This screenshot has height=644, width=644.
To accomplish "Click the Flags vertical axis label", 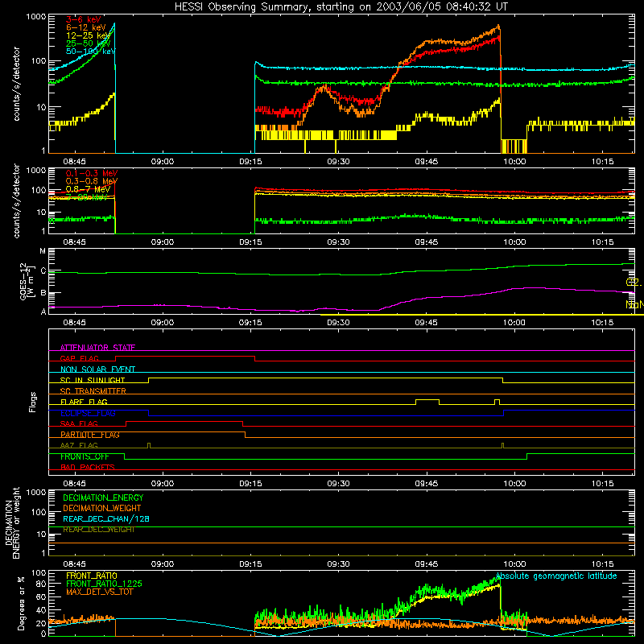I will (32, 402).
